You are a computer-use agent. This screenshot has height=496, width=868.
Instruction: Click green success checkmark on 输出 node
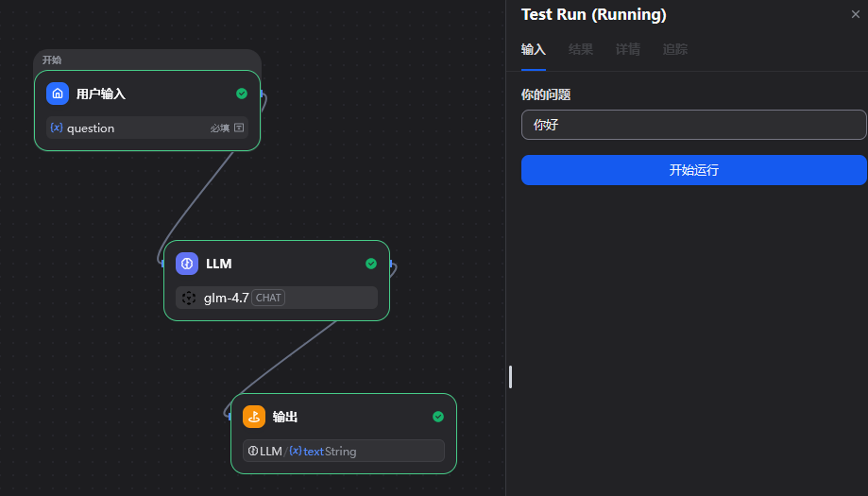click(x=438, y=417)
